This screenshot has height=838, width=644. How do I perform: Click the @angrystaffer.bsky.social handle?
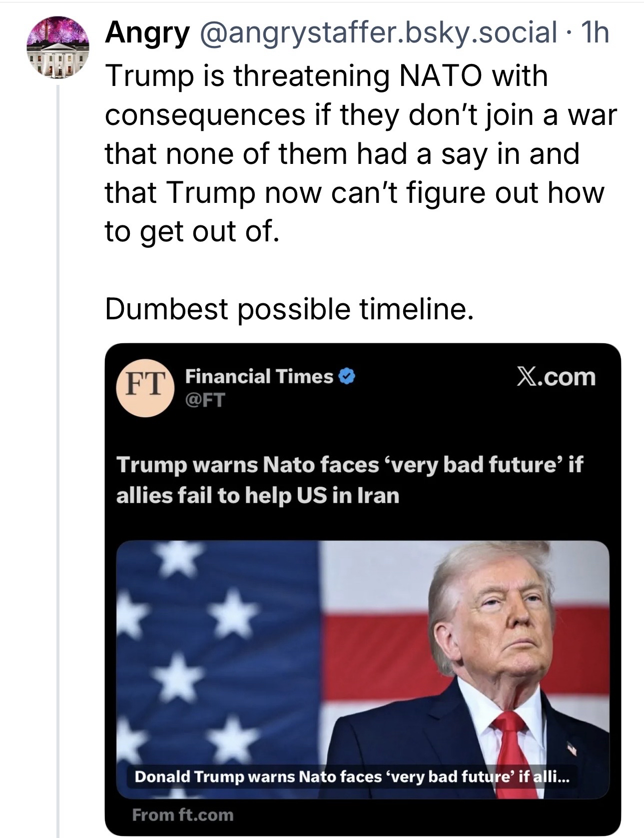(379, 33)
